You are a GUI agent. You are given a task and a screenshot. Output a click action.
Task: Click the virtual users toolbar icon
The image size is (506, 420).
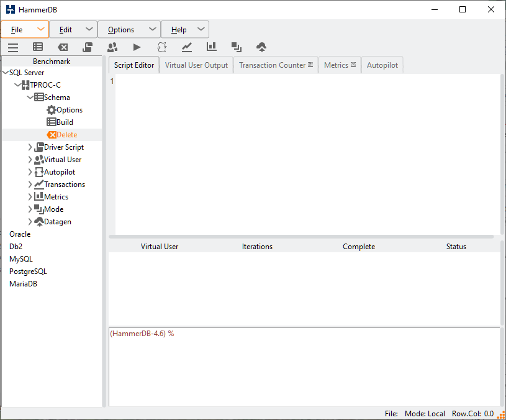(x=112, y=47)
